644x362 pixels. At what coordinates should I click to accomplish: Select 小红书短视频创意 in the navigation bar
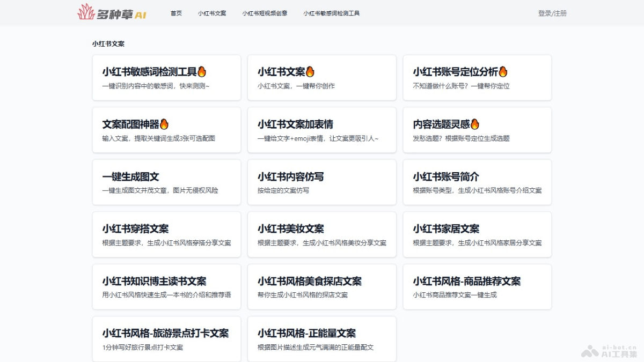tap(266, 13)
